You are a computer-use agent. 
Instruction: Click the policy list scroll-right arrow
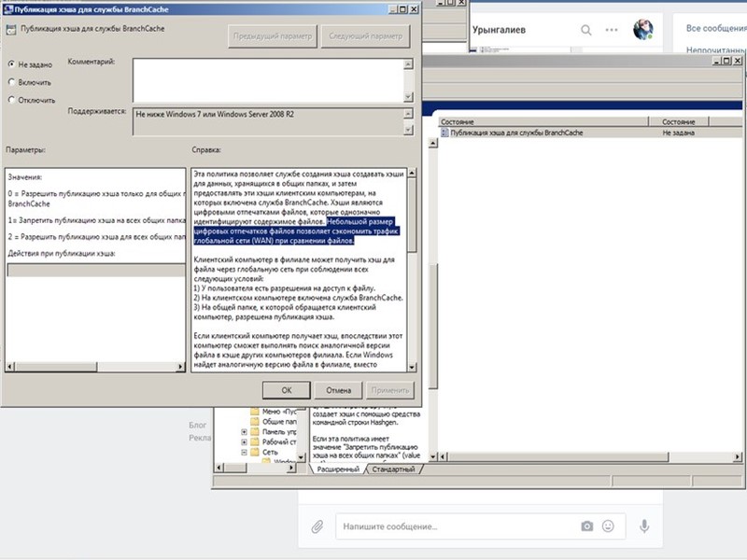tap(738, 456)
